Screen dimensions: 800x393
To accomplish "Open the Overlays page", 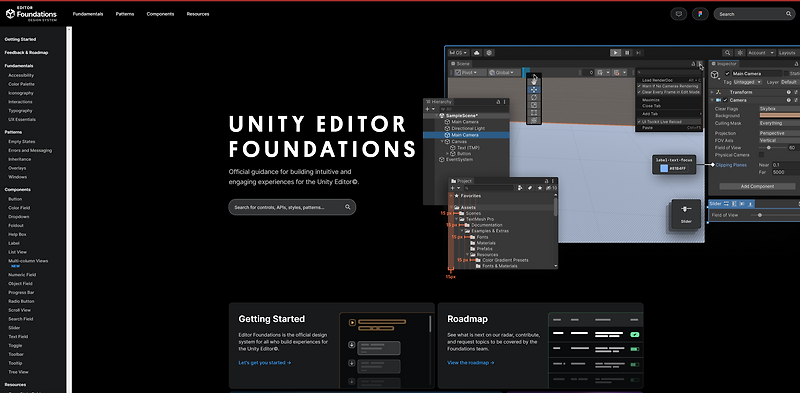I will (x=17, y=168).
